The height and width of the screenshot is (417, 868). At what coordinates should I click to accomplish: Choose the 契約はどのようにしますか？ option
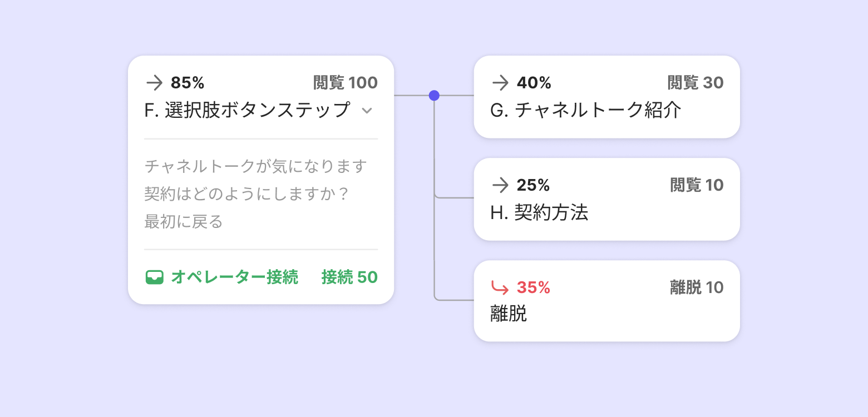(246, 194)
